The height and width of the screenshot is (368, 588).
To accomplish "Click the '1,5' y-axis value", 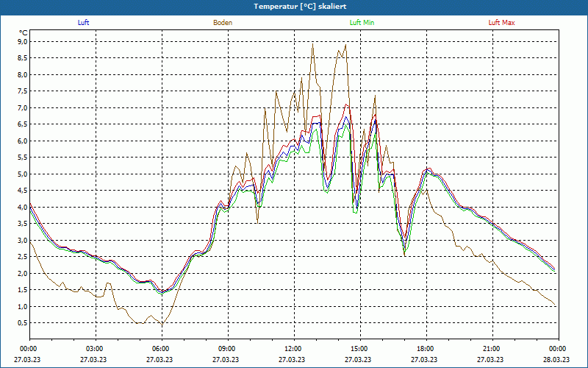I will (x=23, y=290).
